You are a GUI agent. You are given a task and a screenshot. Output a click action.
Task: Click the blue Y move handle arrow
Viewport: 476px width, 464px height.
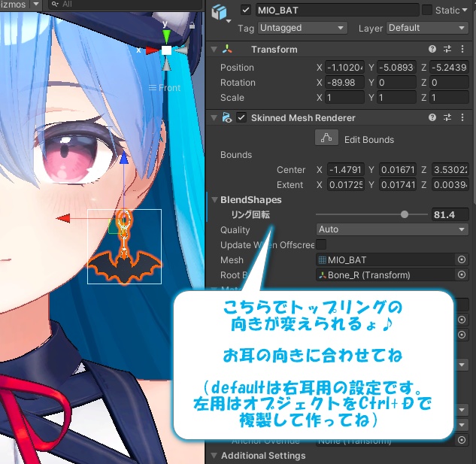pos(124,158)
